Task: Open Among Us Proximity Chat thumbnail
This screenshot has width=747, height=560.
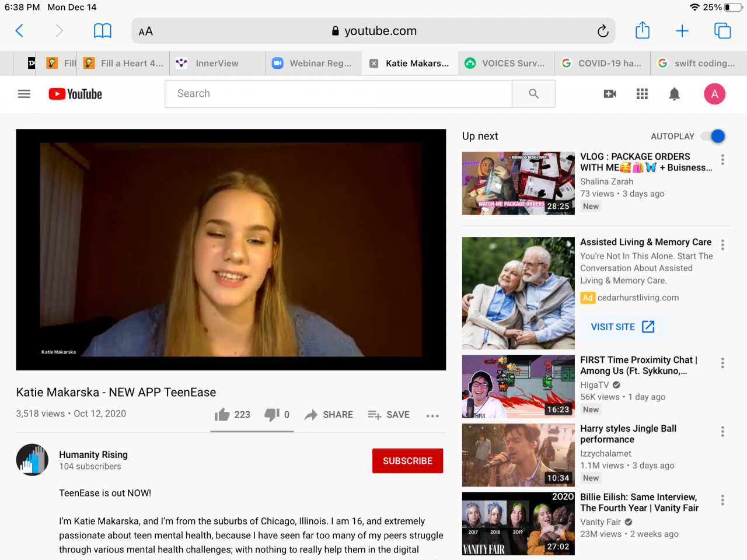Action: [518, 387]
